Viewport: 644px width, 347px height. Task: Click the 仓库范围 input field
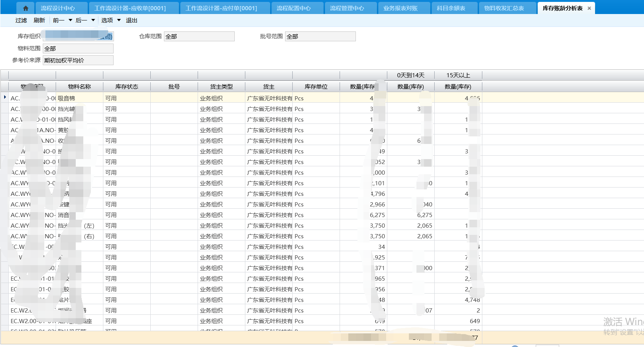pos(199,36)
